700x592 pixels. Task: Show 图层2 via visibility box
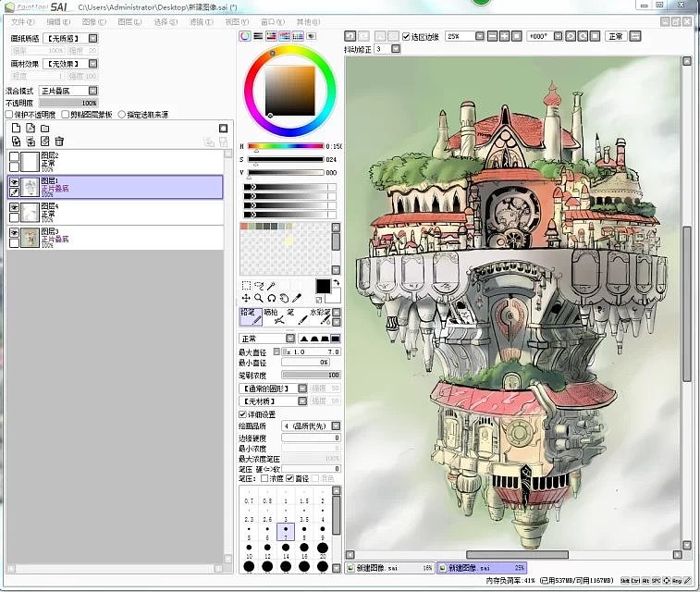tap(14, 156)
